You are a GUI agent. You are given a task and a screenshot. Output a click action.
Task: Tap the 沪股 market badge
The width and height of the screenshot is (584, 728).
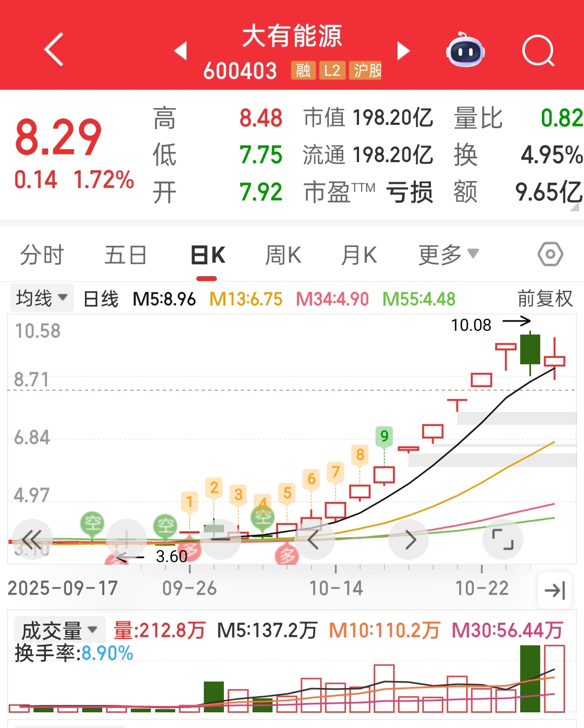click(x=366, y=70)
